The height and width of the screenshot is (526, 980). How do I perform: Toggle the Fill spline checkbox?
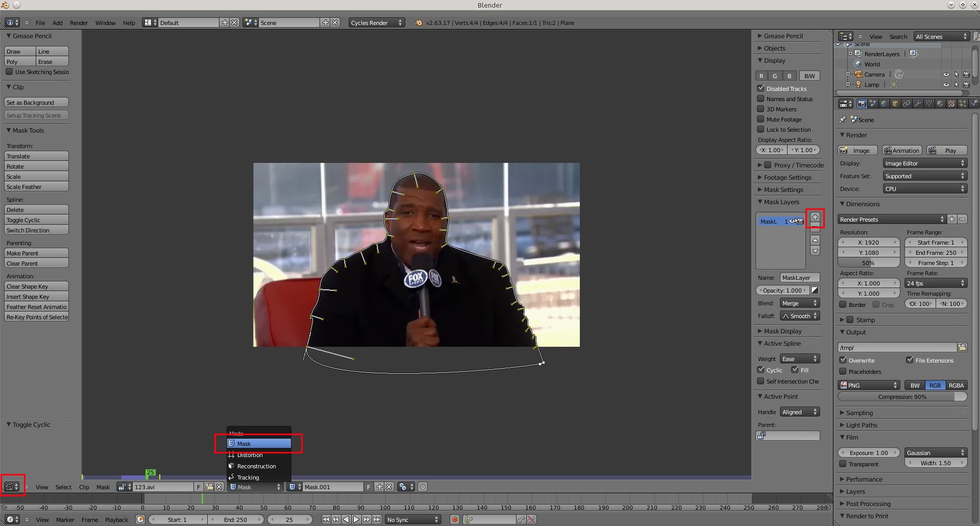[x=795, y=370]
